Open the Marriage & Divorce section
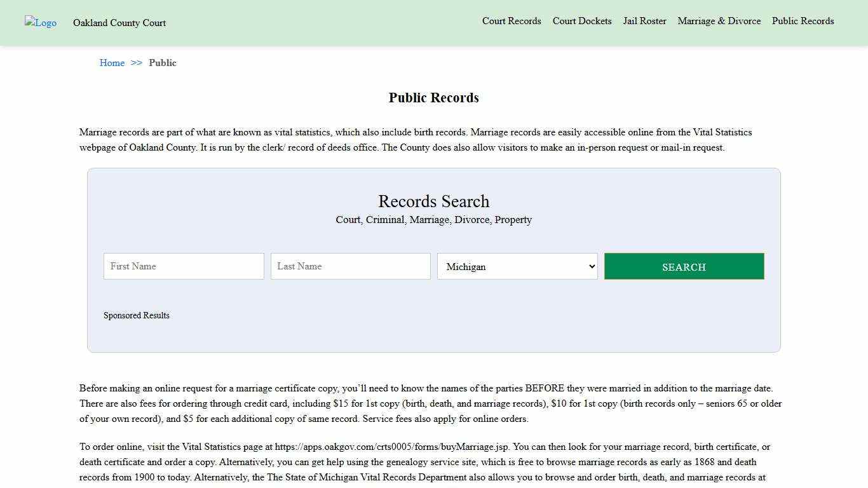The width and height of the screenshot is (868, 488). pyautogui.click(x=719, y=21)
